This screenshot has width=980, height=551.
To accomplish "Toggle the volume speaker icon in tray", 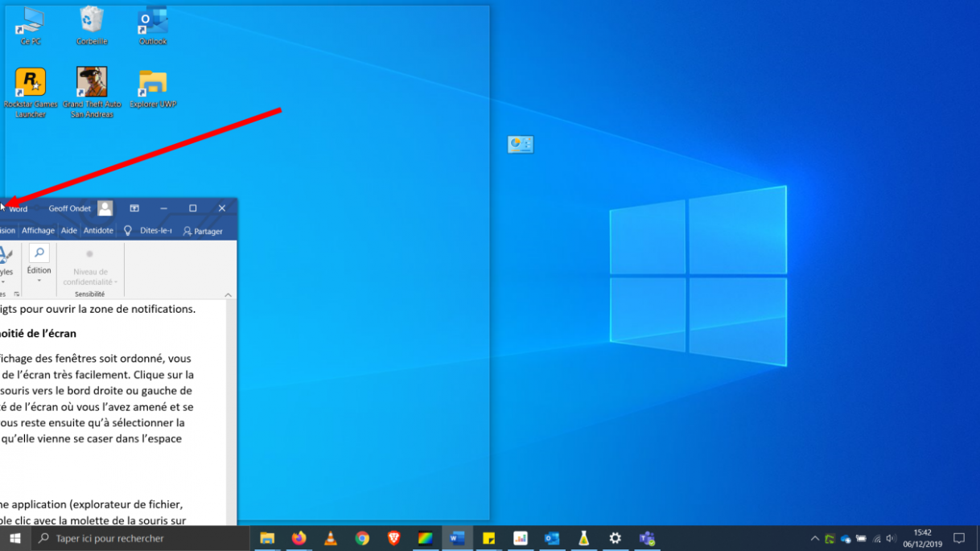I will click(x=891, y=538).
